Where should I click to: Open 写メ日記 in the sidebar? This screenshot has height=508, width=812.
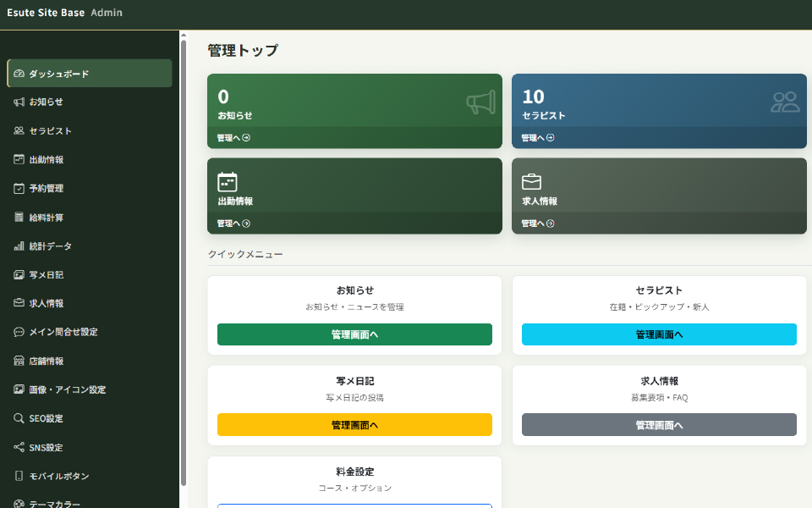[90, 274]
